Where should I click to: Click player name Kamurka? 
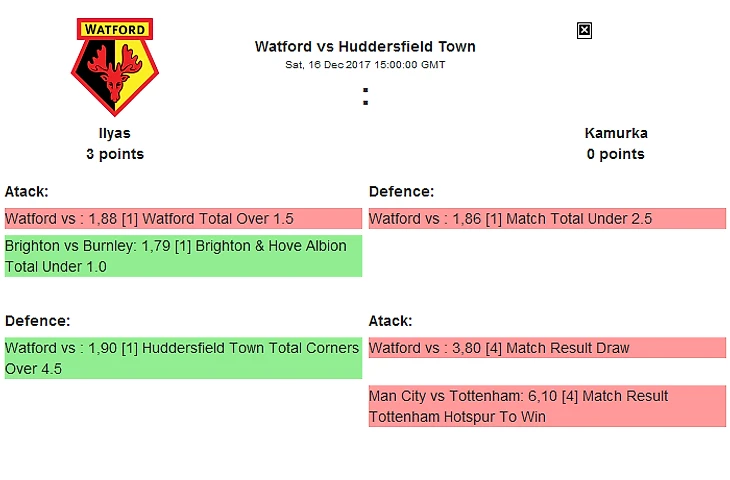click(616, 133)
